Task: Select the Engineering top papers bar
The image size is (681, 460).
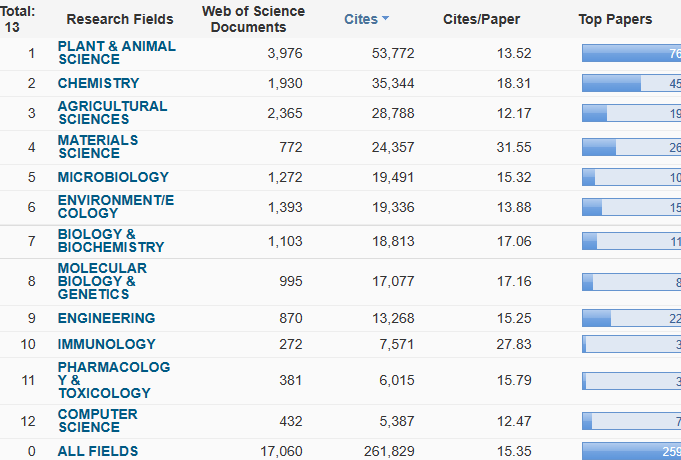Action: (630, 318)
